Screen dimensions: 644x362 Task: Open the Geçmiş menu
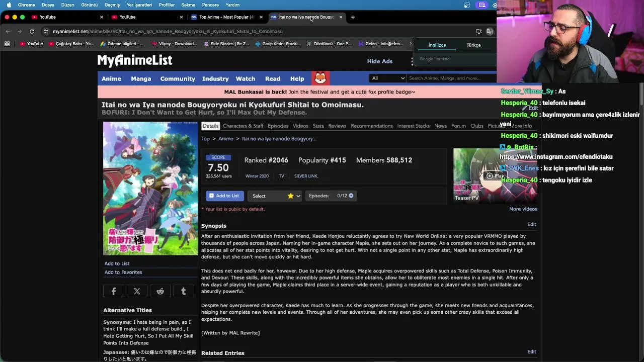pyautogui.click(x=112, y=5)
